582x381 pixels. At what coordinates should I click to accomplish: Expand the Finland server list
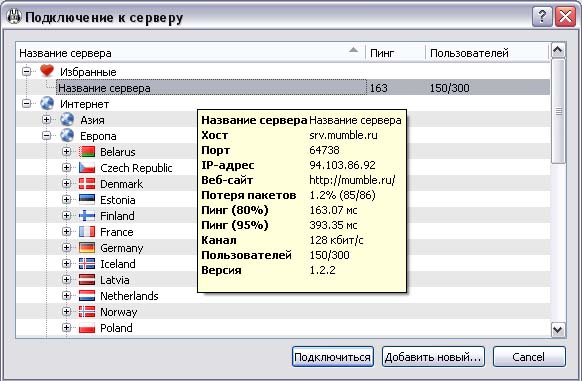[66, 215]
